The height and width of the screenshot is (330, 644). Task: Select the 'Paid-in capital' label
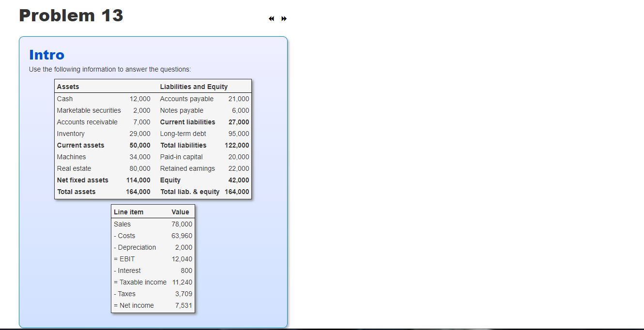(182, 157)
